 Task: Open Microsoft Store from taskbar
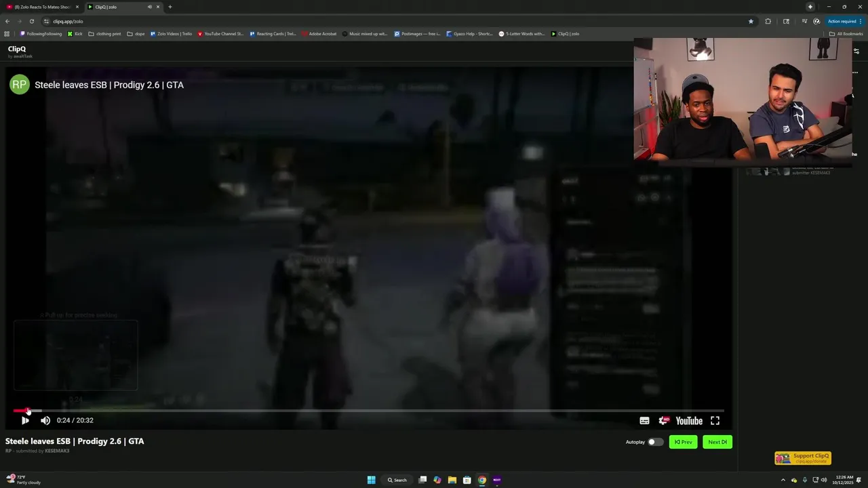(x=467, y=480)
